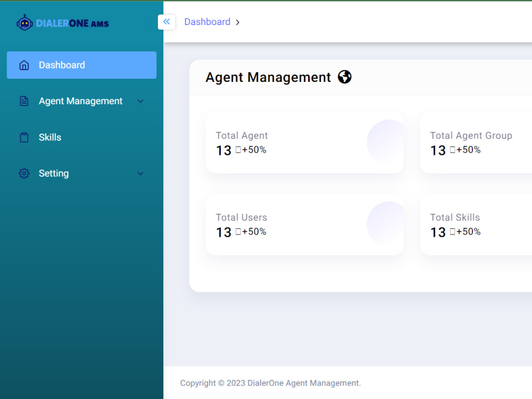Open the Skills menu item
The image size is (532, 399).
[x=81, y=137]
